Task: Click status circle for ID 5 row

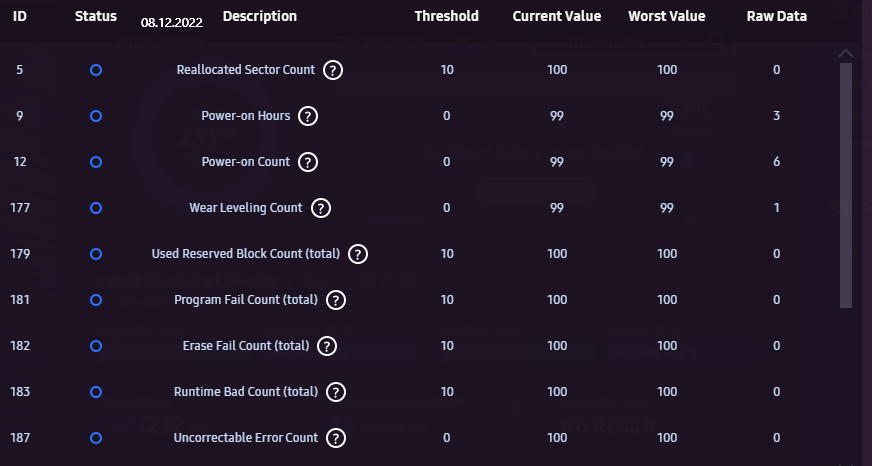Action: coord(96,70)
